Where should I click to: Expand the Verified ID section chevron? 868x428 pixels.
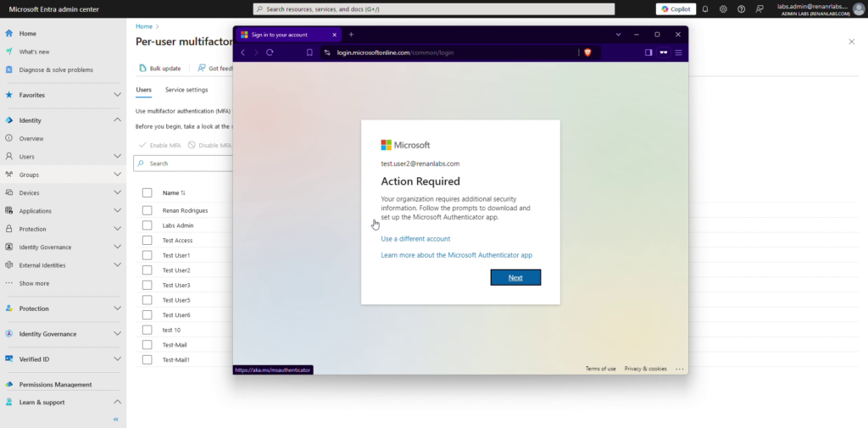117,359
